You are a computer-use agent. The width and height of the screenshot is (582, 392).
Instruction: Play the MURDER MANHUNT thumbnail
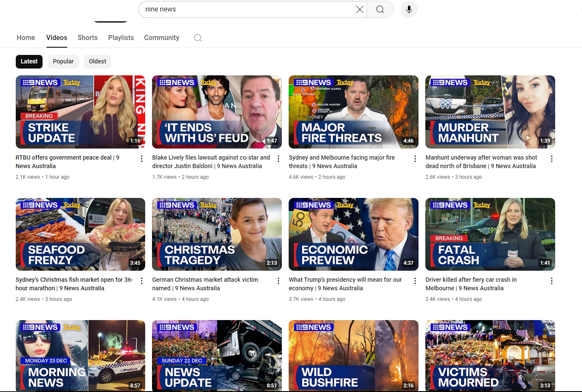coord(490,112)
